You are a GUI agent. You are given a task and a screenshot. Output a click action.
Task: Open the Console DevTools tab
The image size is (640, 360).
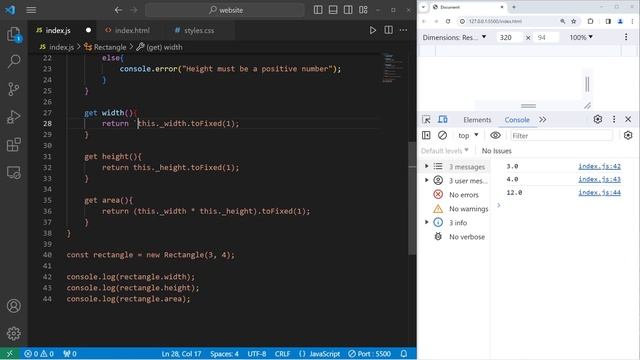517,120
